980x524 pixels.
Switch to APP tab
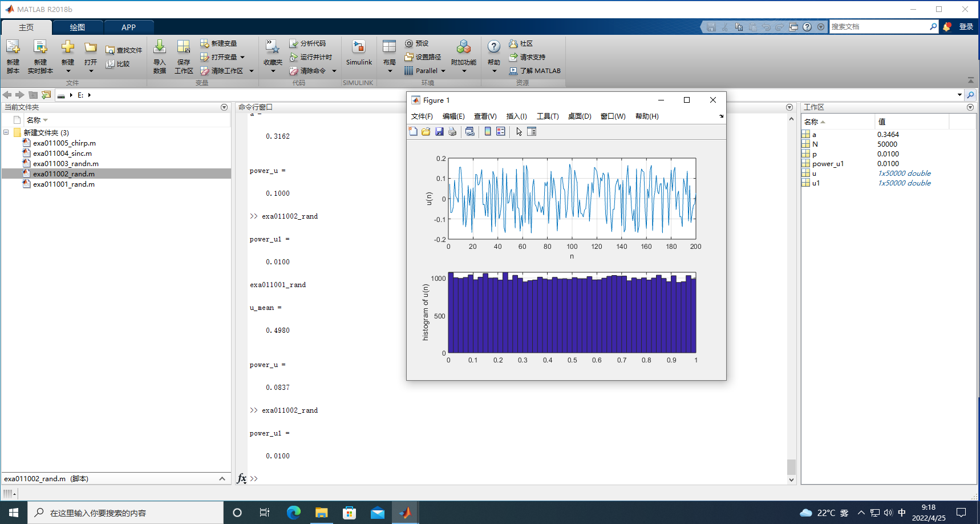129,27
